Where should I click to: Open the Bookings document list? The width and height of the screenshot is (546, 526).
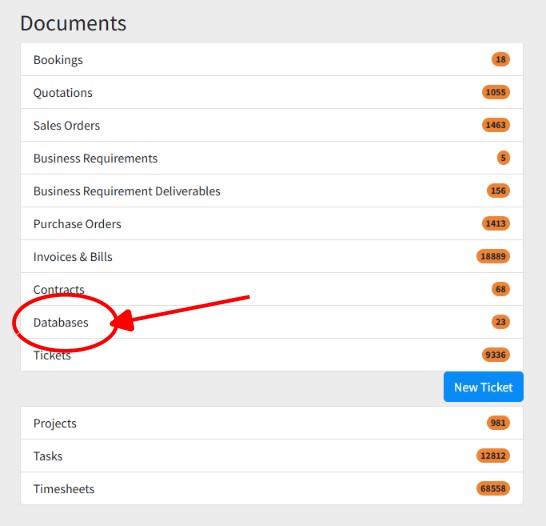(x=272, y=60)
